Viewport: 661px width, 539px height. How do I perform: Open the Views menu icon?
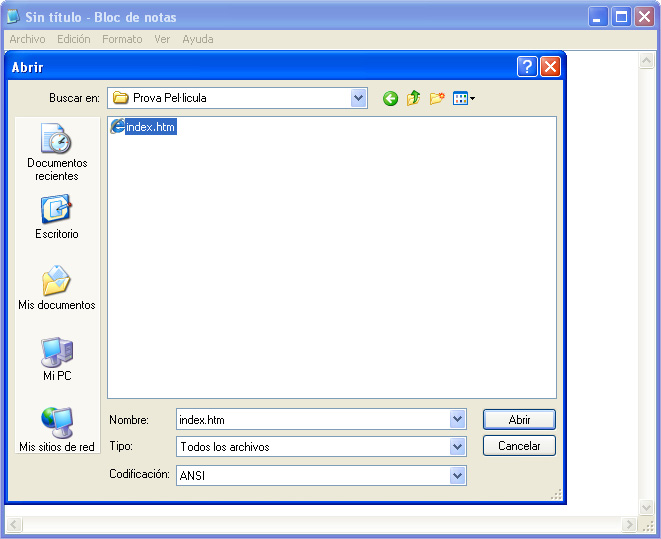point(463,98)
